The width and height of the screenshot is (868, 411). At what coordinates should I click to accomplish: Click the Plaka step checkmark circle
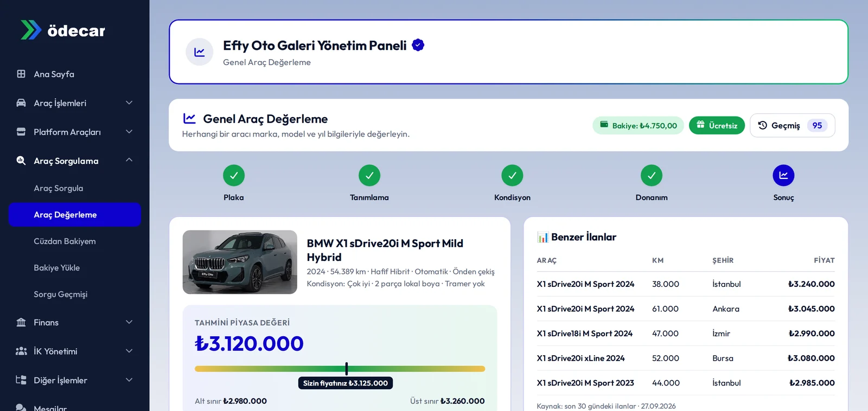234,175
